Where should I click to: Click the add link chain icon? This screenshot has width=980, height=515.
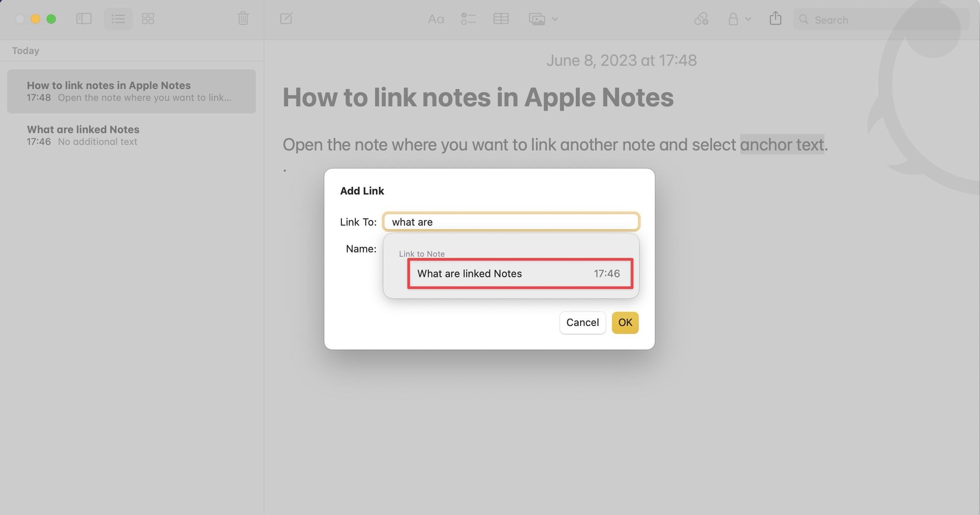(x=701, y=19)
